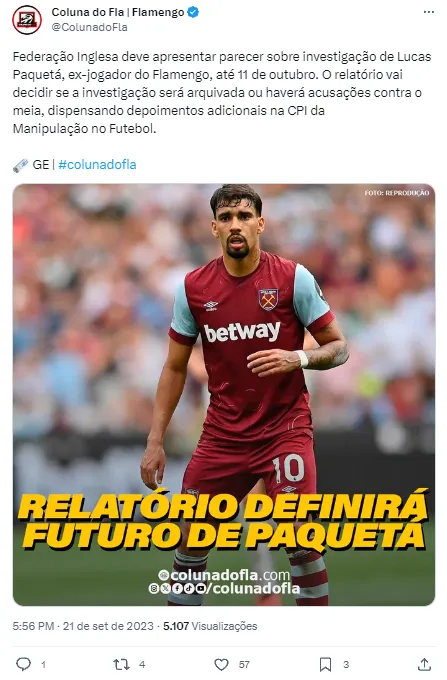Open the Coluna do Fla | Flamengo display name
Image resolution: width=447 pixels, height=680 pixels.
tap(118, 12)
